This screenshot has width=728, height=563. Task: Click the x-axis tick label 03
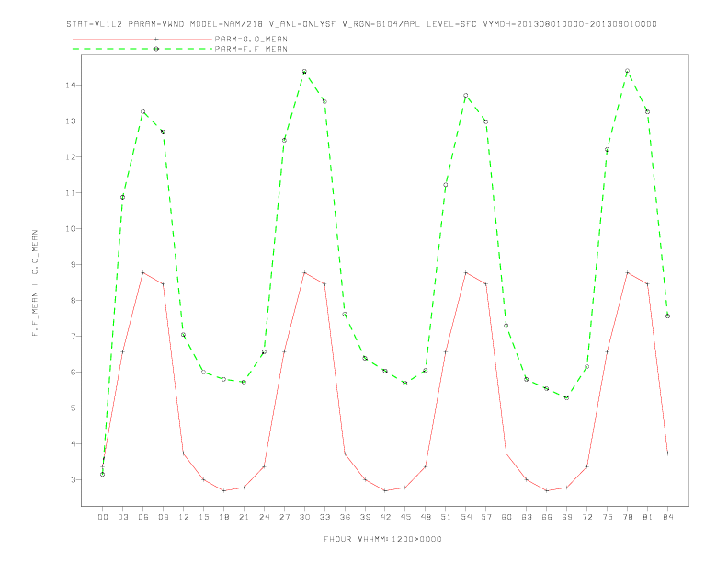point(122,517)
